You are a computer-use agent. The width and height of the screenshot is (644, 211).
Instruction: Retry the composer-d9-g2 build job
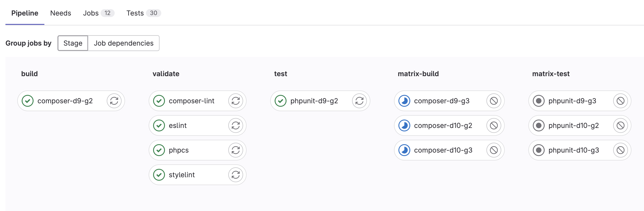click(x=114, y=101)
